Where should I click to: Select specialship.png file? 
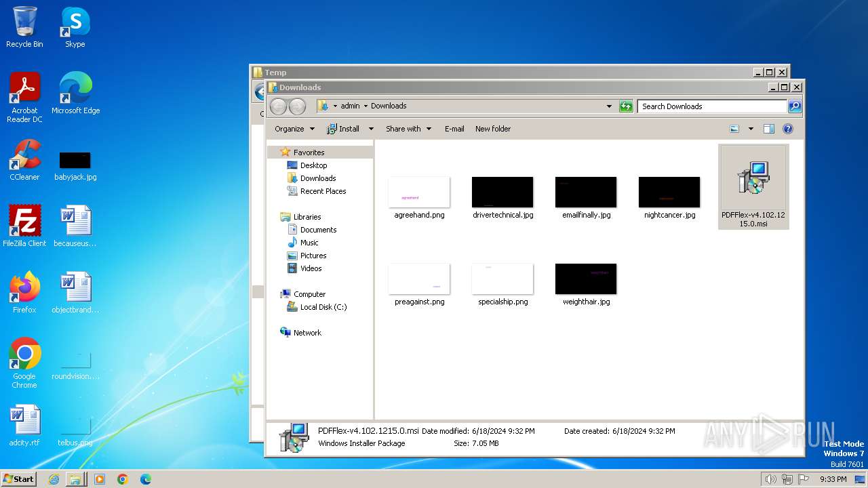click(502, 285)
